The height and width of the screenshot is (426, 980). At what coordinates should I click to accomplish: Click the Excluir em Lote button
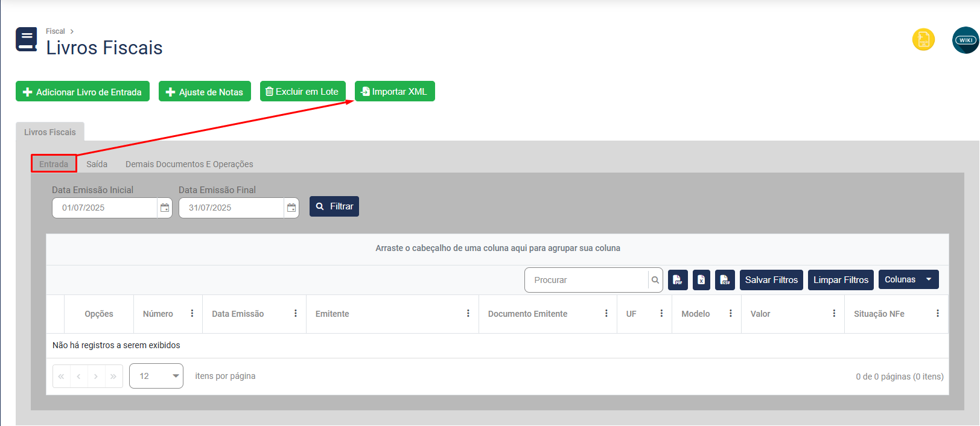(303, 91)
